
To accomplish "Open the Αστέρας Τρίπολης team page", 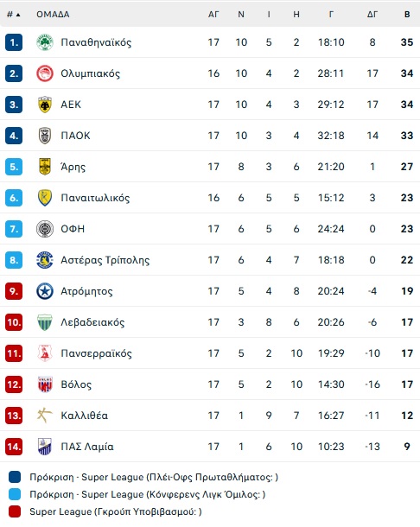I will point(105,260).
